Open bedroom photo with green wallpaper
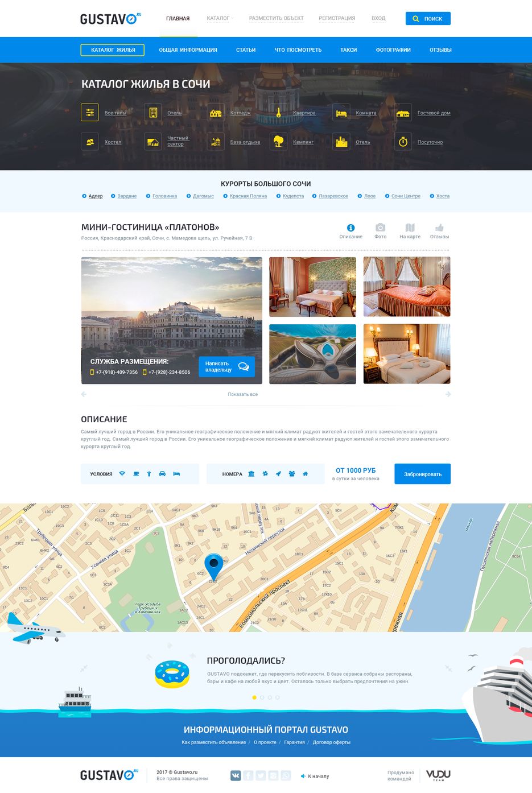 [x=312, y=287]
